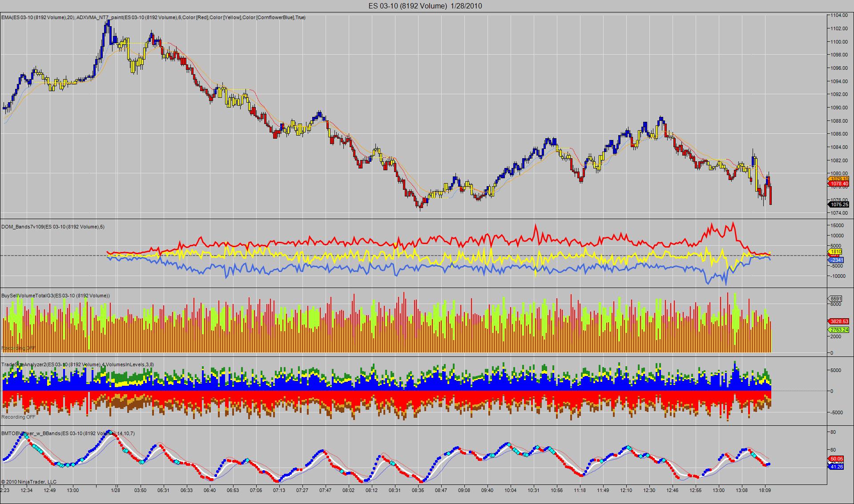Click the 6591 volume value marker
The width and height of the screenshot is (854, 504).
tap(836, 299)
